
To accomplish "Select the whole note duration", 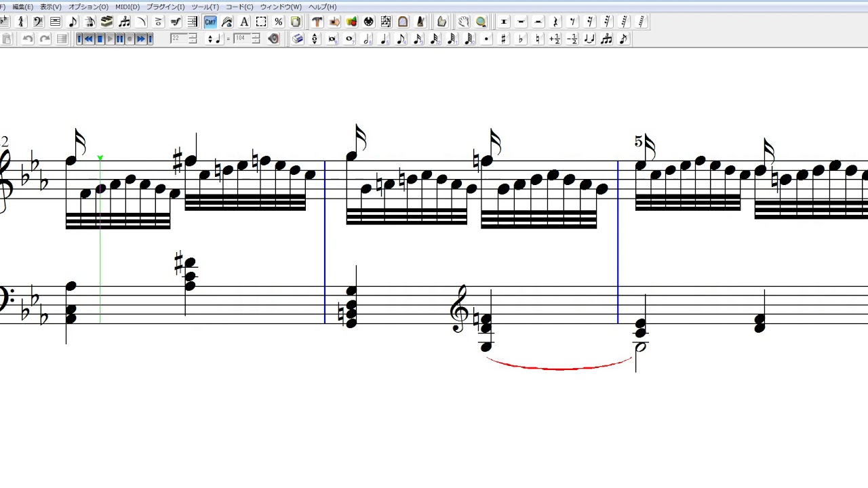I will 350,39.
